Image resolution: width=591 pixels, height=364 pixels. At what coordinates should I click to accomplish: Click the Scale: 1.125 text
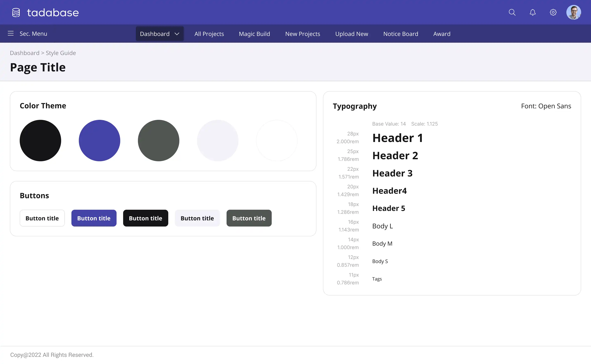tap(424, 124)
